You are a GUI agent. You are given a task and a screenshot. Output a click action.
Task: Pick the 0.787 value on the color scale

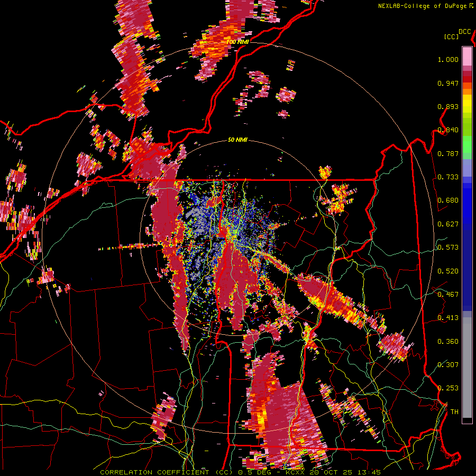click(448, 153)
